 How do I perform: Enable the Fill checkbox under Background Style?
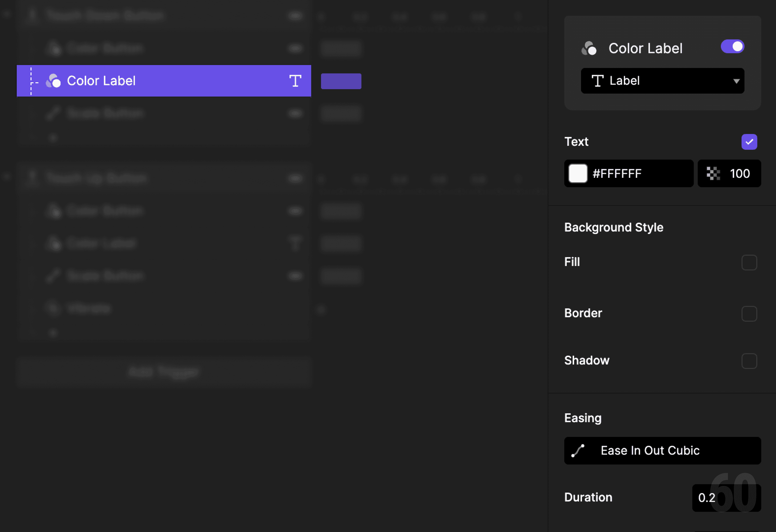pyautogui.click(x=749, y=263)
